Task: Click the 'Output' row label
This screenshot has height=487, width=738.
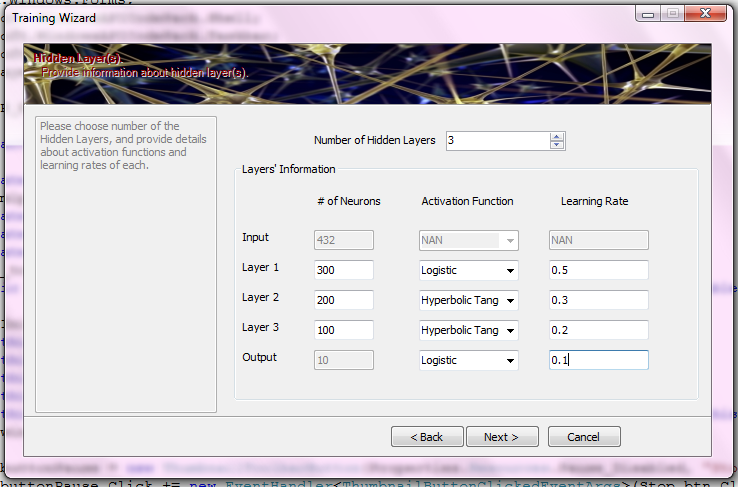Action: [259, 358]
